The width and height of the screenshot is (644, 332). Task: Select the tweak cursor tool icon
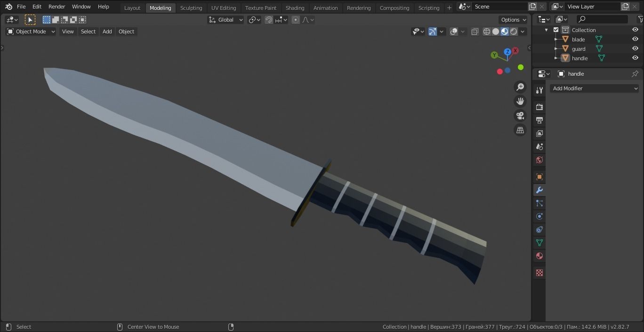click(30, 20)
